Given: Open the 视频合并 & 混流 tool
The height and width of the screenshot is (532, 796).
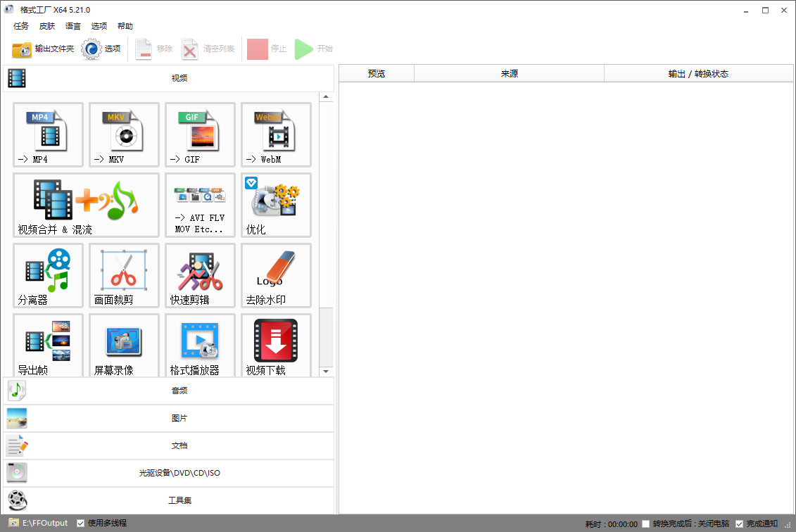Looking at the screenshot, I should [x=86, y=205].
